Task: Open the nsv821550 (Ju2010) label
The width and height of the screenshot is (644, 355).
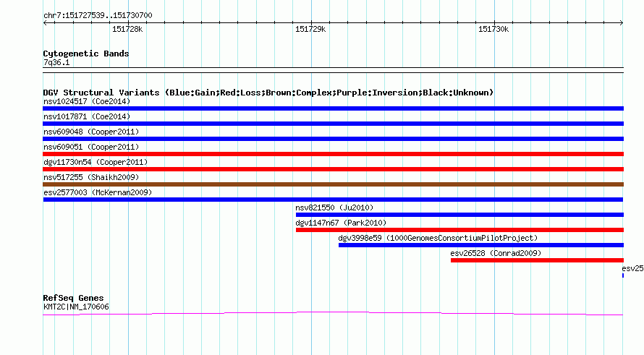Action: pos(334,208)
